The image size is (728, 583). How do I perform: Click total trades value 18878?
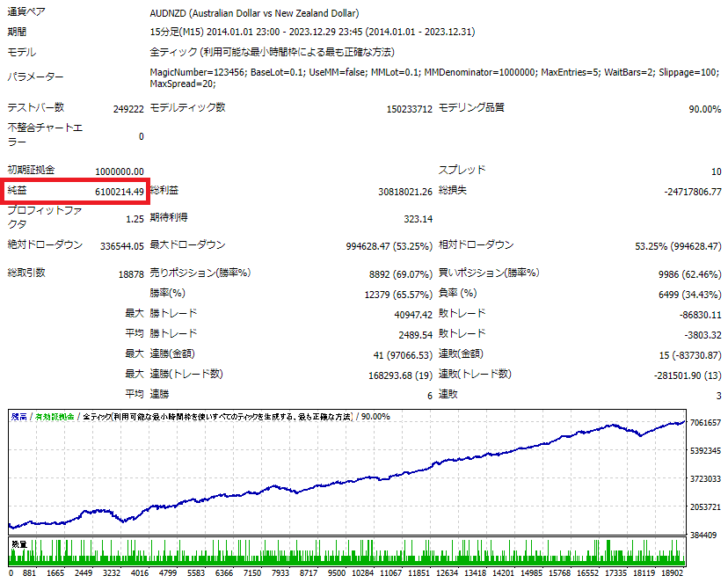(131, 274)
